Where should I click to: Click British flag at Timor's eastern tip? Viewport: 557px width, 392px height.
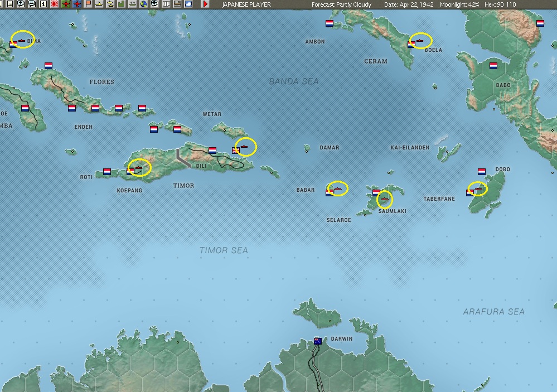point(235,151)
